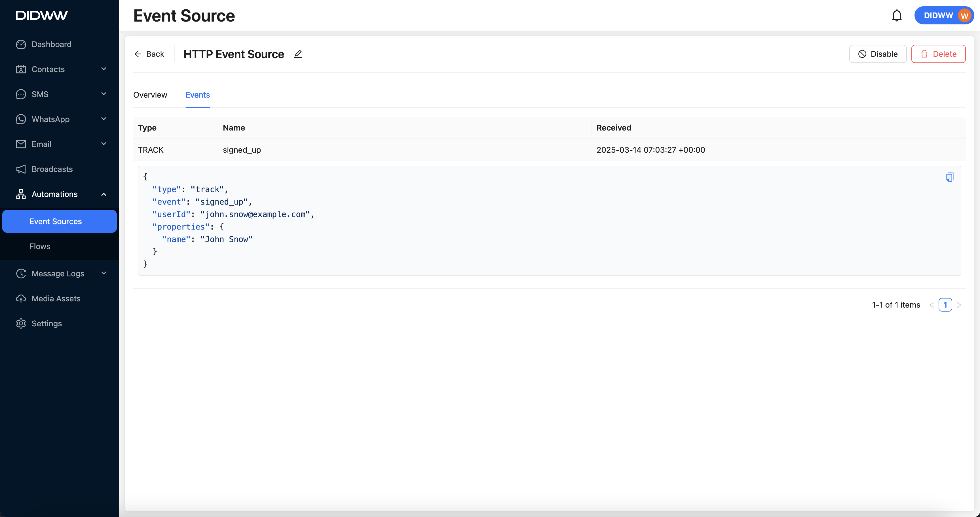Open Dashboard from the sidebar
The image size is (980, 517).
tap(51, 44)
